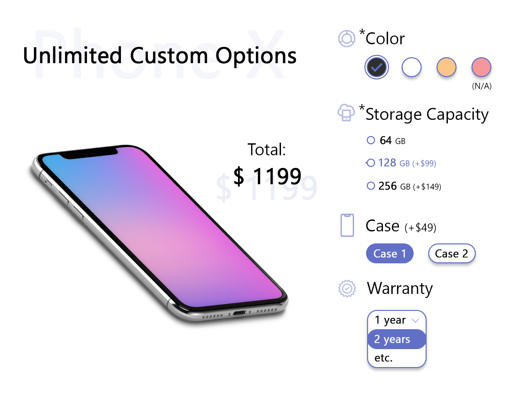Click the phone case outline icon
The width and height of the screenshot is (532, 399).
tap(347, 225)
